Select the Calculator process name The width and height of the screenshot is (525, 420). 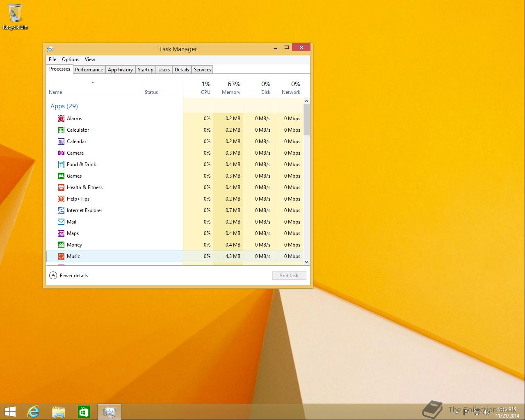pyautogui.click(x=78, y=130)
